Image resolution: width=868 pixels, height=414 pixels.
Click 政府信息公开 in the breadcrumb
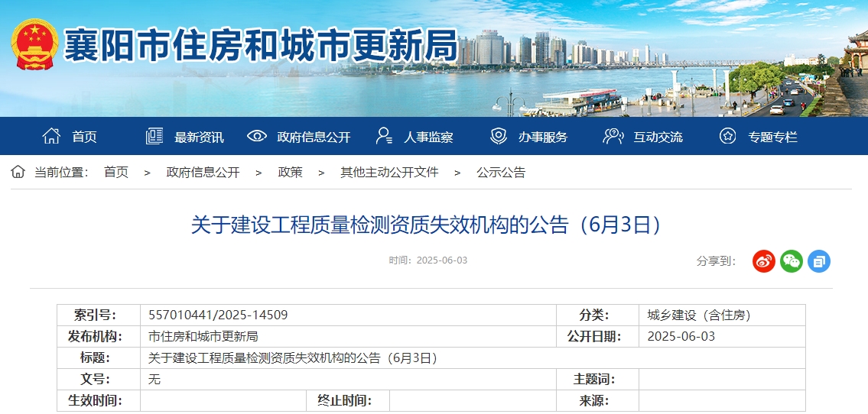point(203,173)
